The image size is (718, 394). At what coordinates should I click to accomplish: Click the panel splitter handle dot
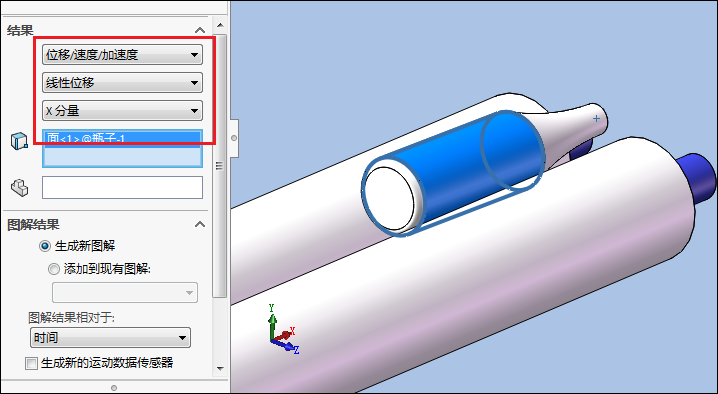click(234, 138)
